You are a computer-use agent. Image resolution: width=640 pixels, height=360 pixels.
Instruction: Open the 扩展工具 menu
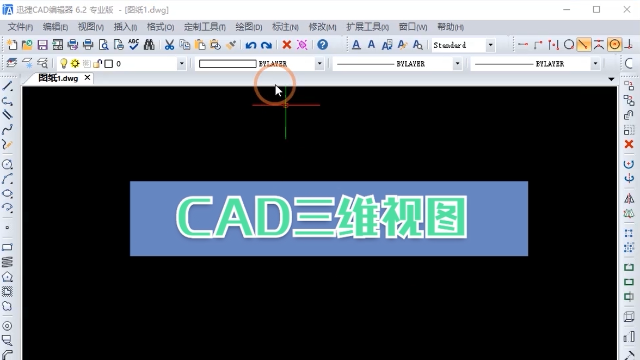tap(367, 27)
